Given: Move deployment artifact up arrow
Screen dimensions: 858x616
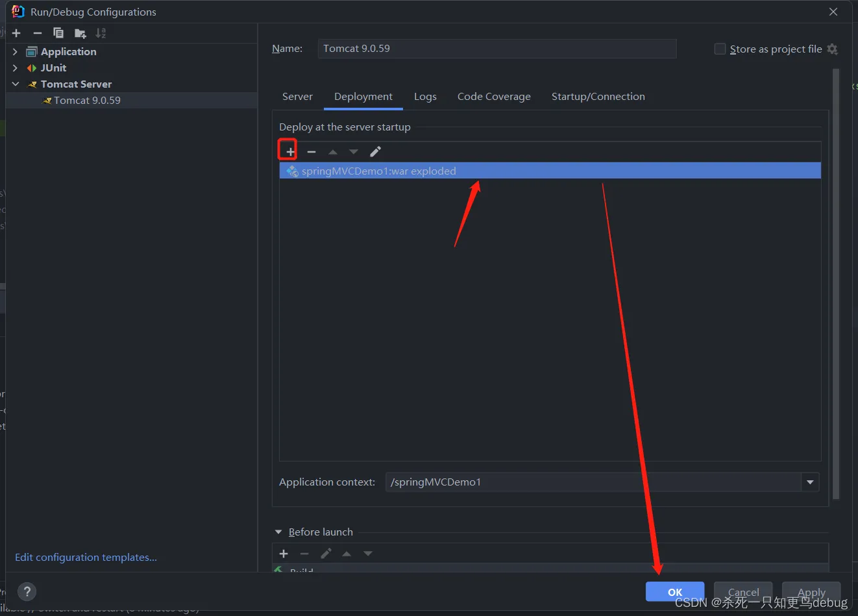Looking at the screenshot, I should (333, 152).
